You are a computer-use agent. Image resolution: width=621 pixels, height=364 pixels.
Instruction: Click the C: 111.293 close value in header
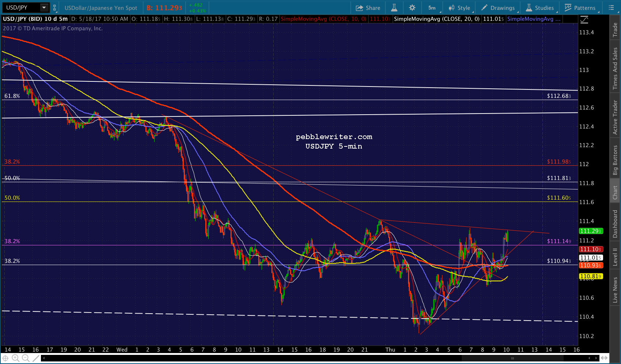[x=241, y=19]
